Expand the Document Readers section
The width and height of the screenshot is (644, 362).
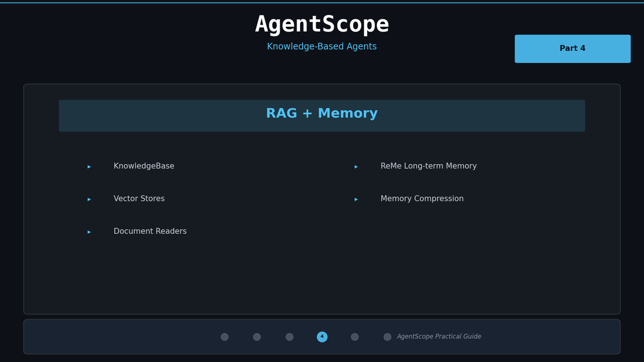(x=89, y=232)
